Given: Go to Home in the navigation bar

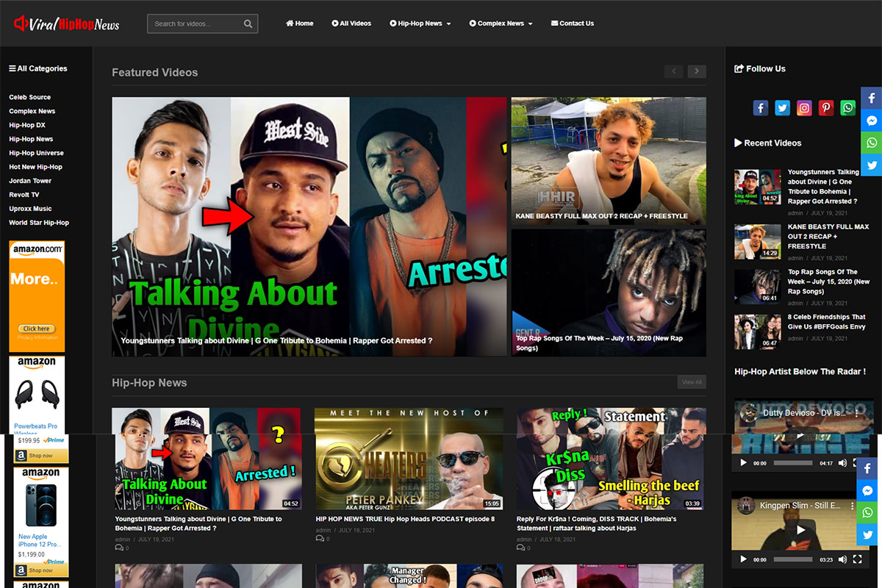Looking at the screenshot, I should pyautogui.click(x=300, y=24).
